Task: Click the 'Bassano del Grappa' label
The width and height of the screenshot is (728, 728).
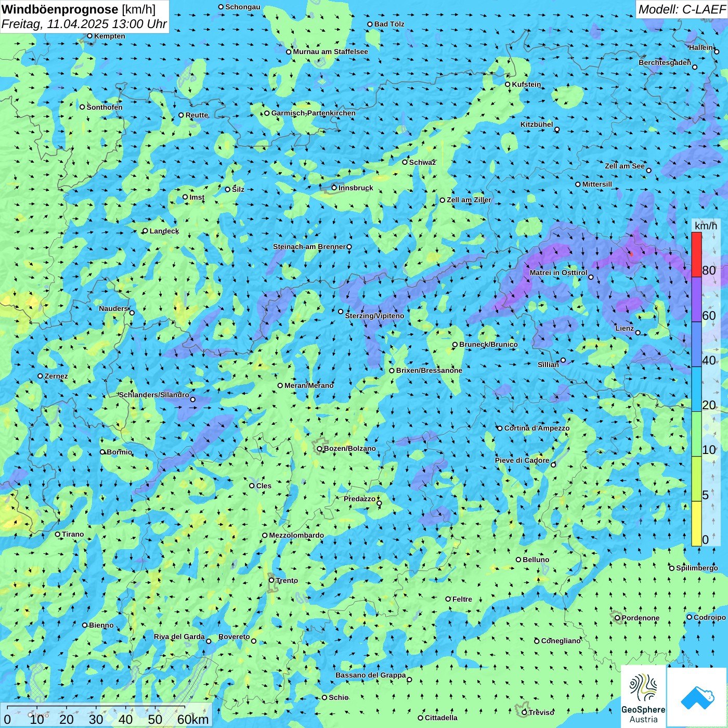Action: click(x=371, y=675)
